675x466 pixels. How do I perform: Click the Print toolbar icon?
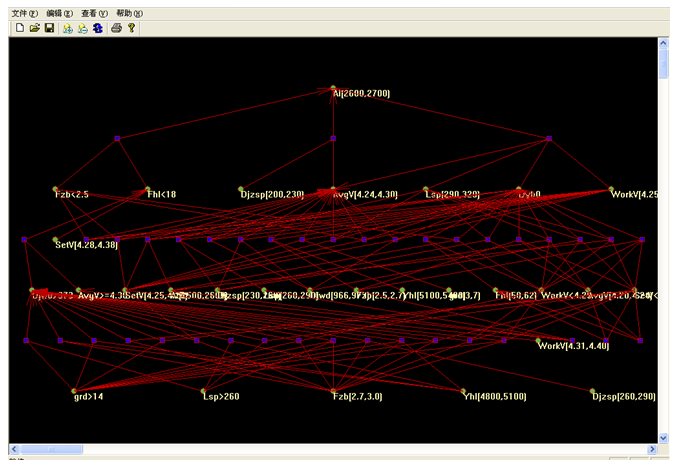[116, 29]
